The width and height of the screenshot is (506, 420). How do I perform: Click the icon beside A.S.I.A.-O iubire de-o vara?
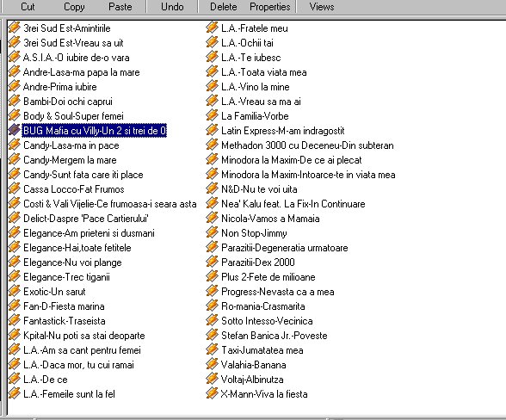(x=14, y=57)
